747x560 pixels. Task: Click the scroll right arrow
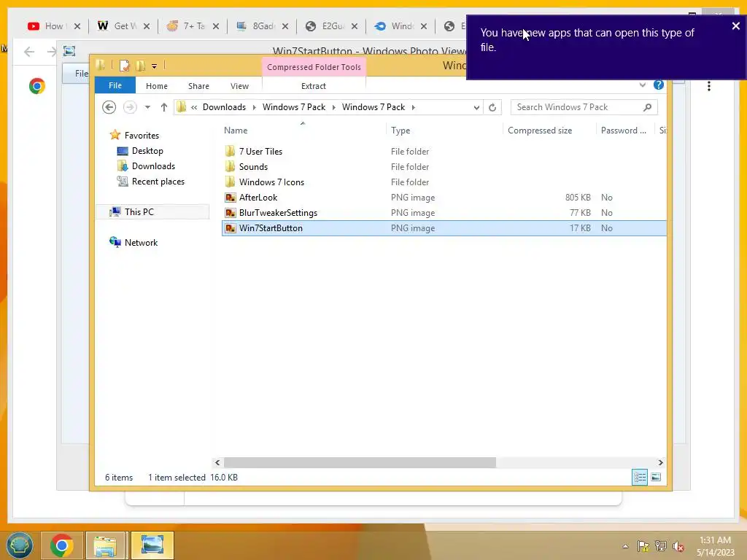(660, 462)
